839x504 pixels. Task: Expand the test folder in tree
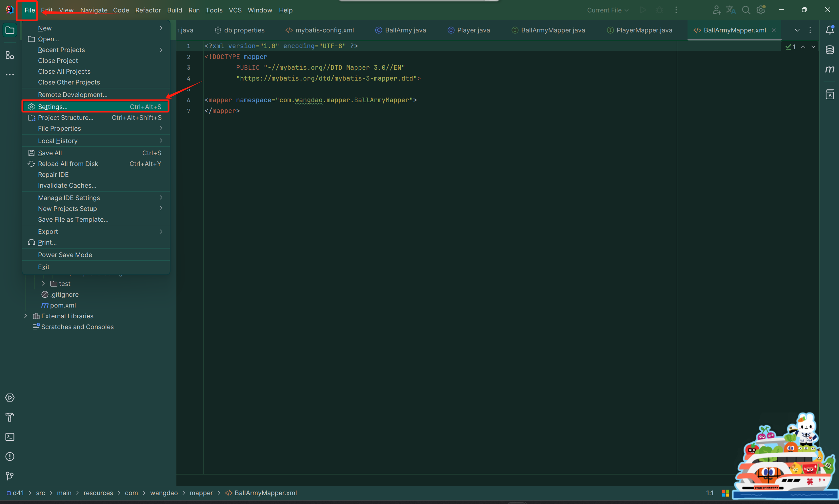[x=43, y=283]
